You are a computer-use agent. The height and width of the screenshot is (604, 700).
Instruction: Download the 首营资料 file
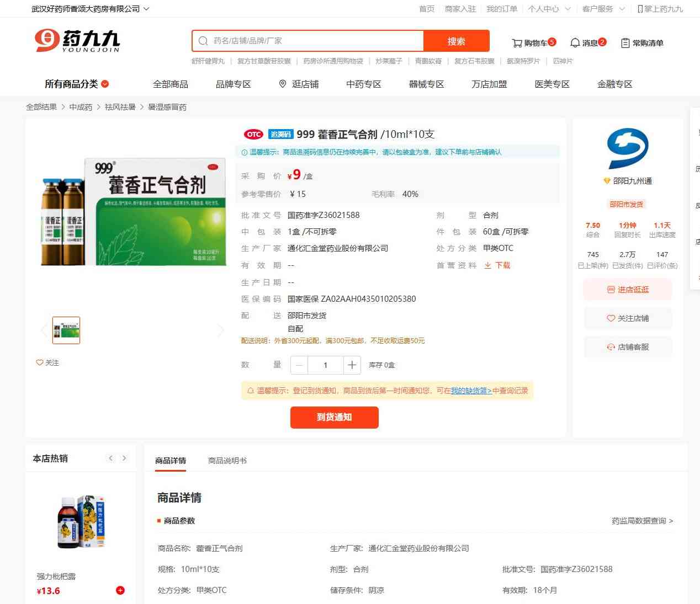(x=497, y=265)
